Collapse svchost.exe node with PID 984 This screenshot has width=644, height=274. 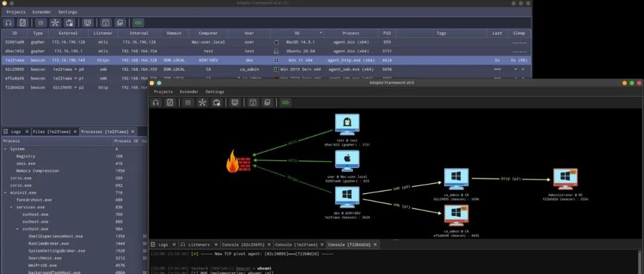[18, 229]
